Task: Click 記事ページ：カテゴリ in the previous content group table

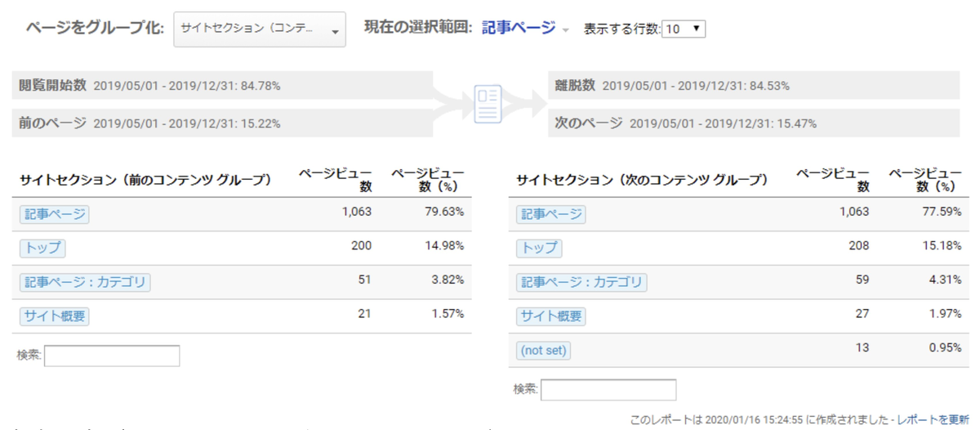Action: point(85,282)
